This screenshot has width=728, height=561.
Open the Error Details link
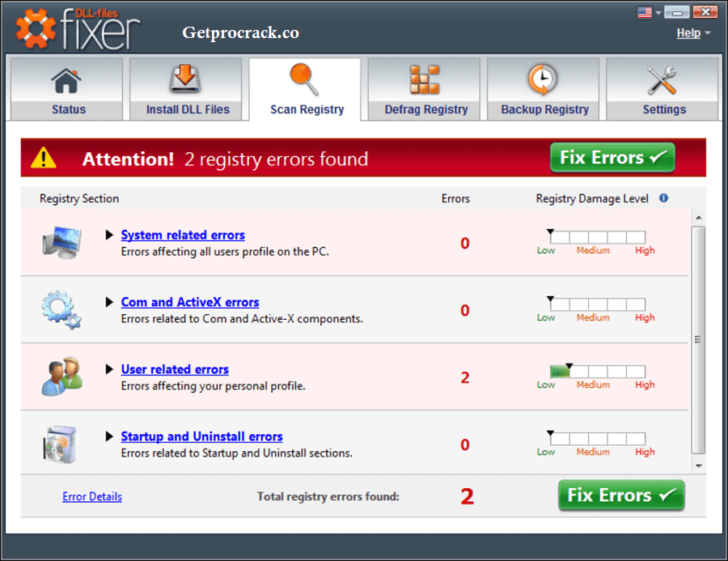click(91, 496)
